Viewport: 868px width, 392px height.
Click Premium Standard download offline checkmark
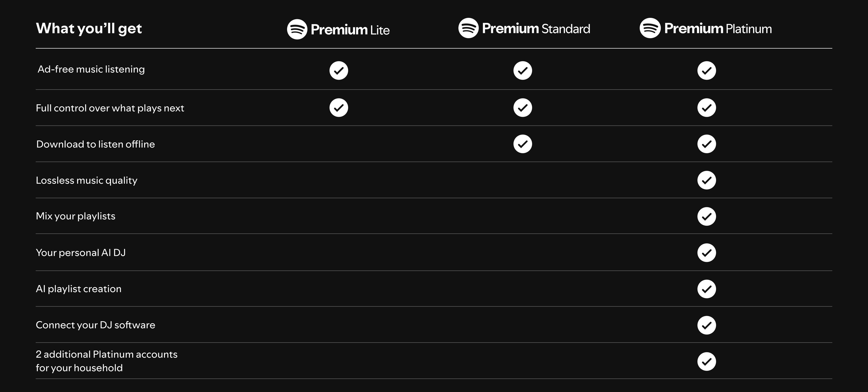523,144
